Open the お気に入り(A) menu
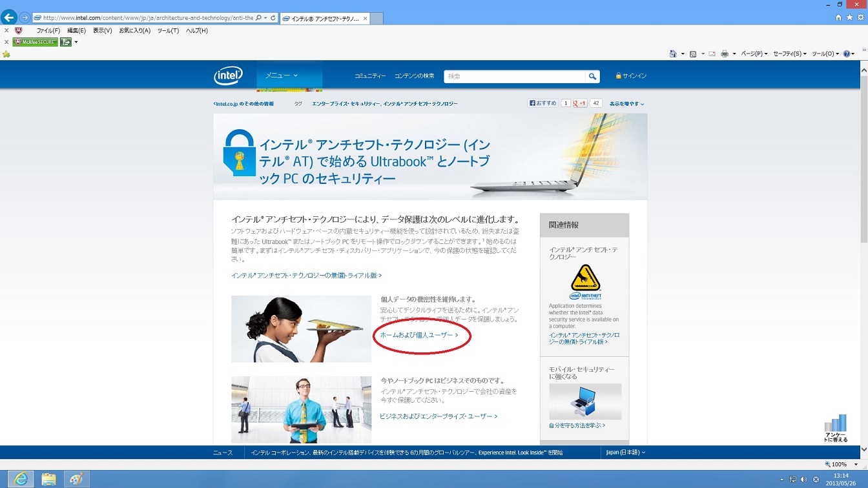868x488 pixels. [134, 30]
